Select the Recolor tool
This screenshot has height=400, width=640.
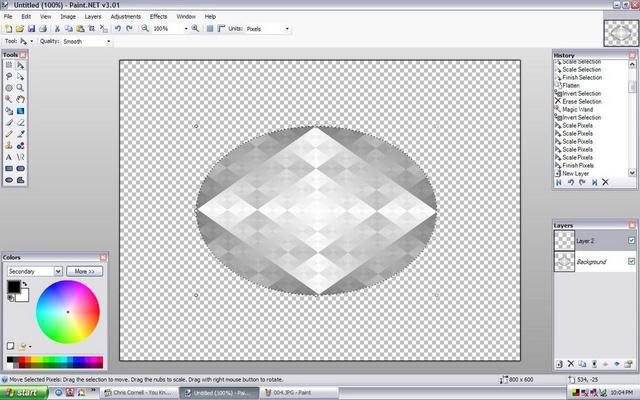pyautogui.click(x=20, y=145)
